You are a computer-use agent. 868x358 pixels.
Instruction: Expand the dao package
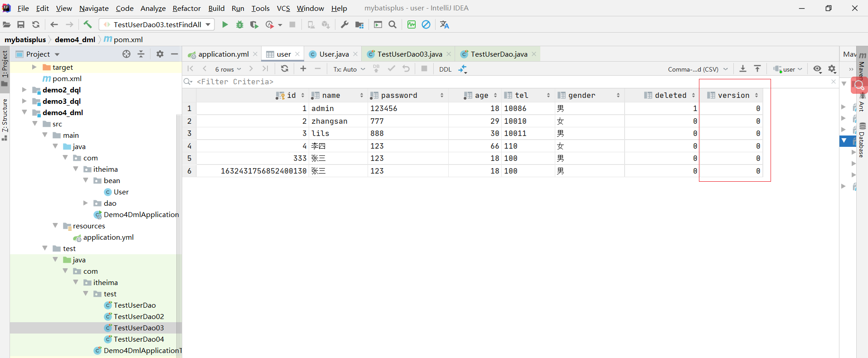pyautogui.click(x=85, y=203)
